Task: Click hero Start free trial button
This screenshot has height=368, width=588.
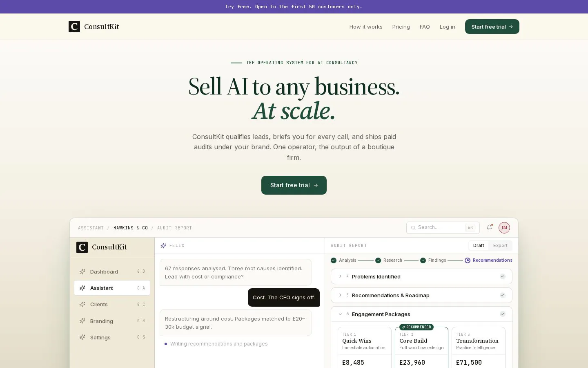Action: [294, 185]
